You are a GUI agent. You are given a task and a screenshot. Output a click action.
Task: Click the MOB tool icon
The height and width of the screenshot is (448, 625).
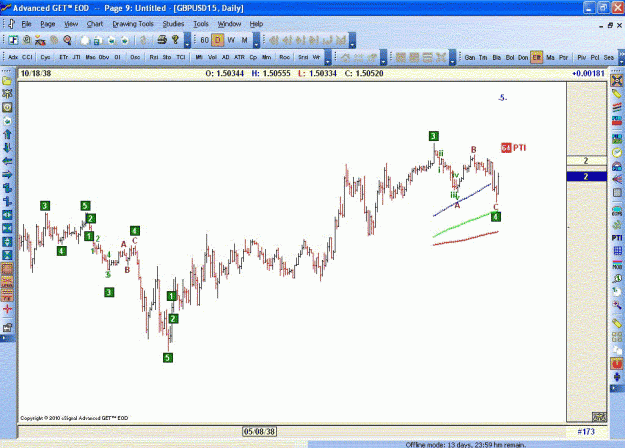(617, 264)
